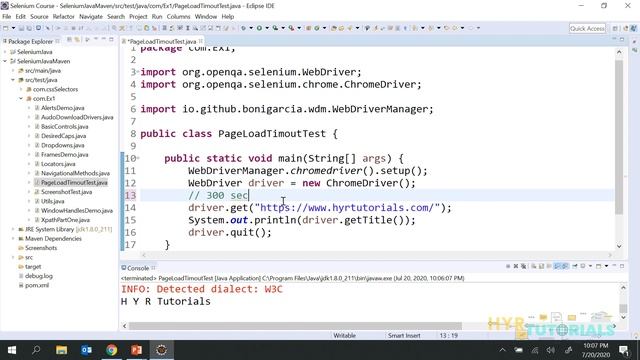The width and height of the screenshot is (640, 360).
Task: Open the Navigate menu
Action: pos(91,17)
